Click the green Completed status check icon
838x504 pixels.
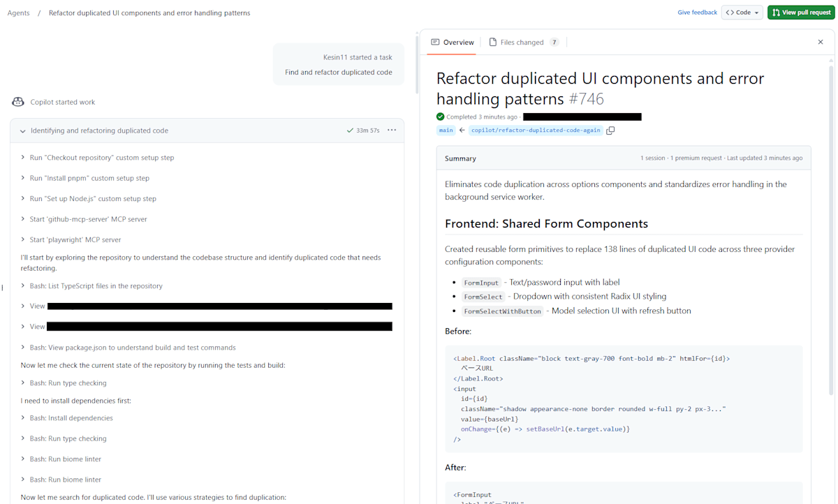(439, 117)
